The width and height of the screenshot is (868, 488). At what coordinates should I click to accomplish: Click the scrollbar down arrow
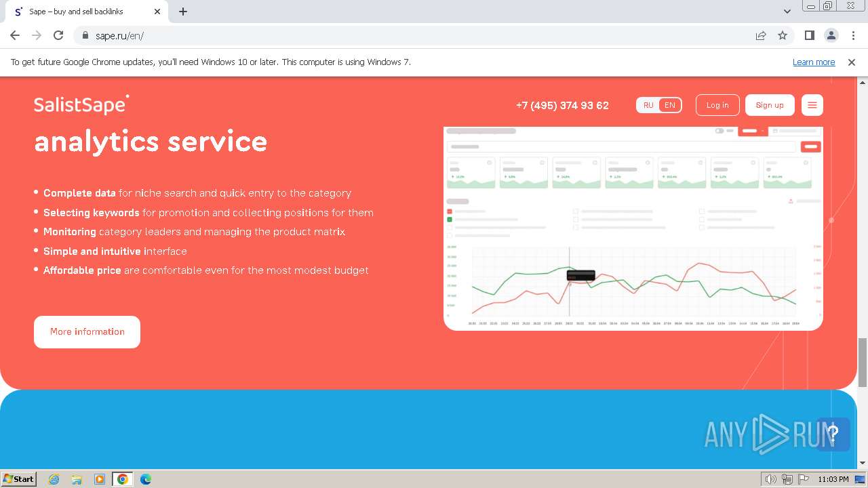pyautogui.click(x=863, y=463)
